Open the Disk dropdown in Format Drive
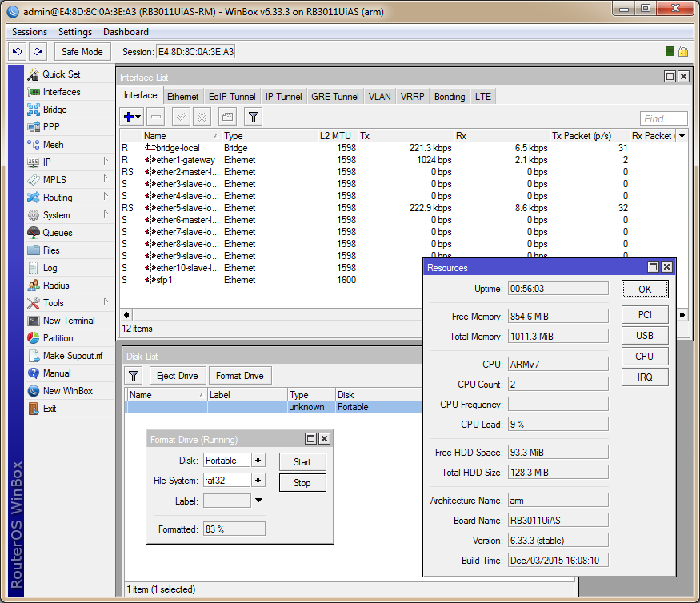The image size is (700, 603). pos(258,461)
